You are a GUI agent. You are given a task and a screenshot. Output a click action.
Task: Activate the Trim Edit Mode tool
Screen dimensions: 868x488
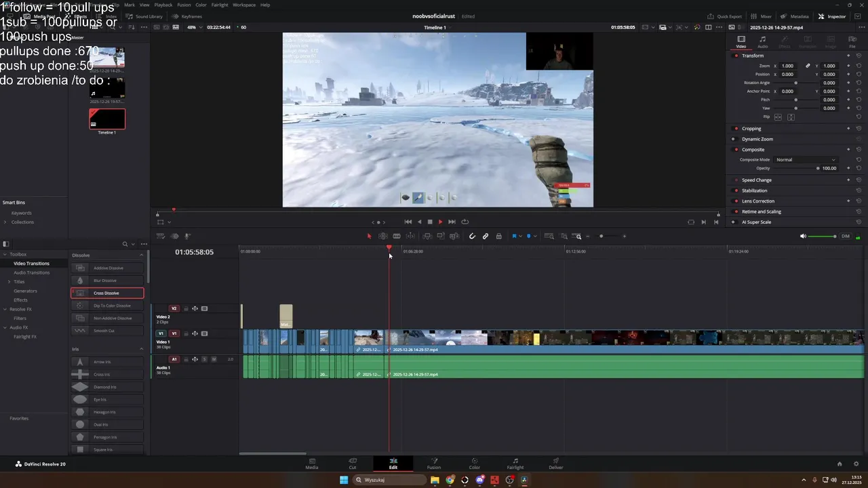(x=383, y=236)
